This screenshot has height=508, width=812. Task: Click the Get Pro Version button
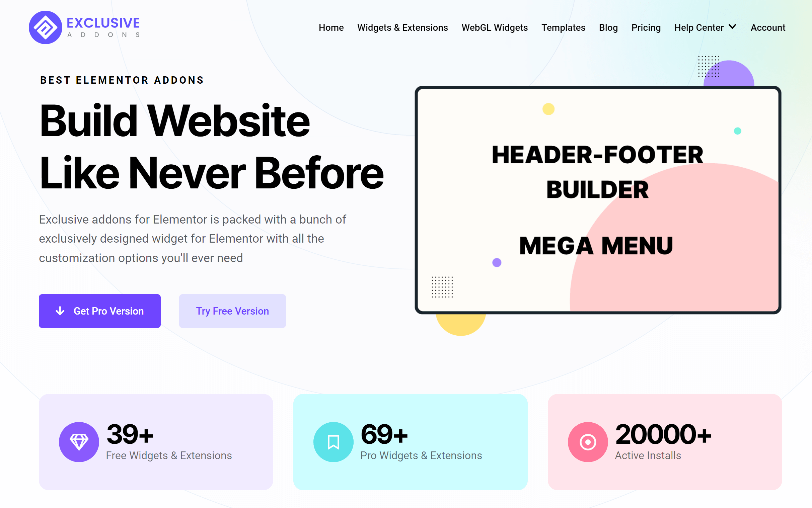[x=100, y=311]
